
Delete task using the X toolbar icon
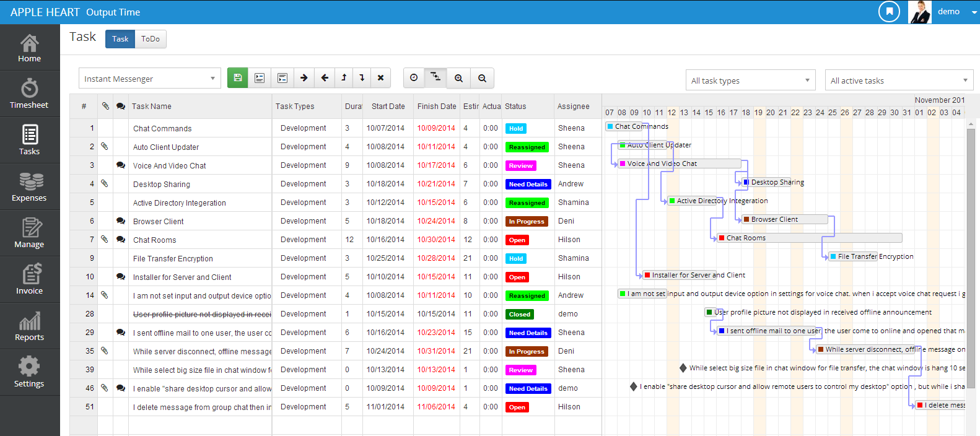click(381, 78)
